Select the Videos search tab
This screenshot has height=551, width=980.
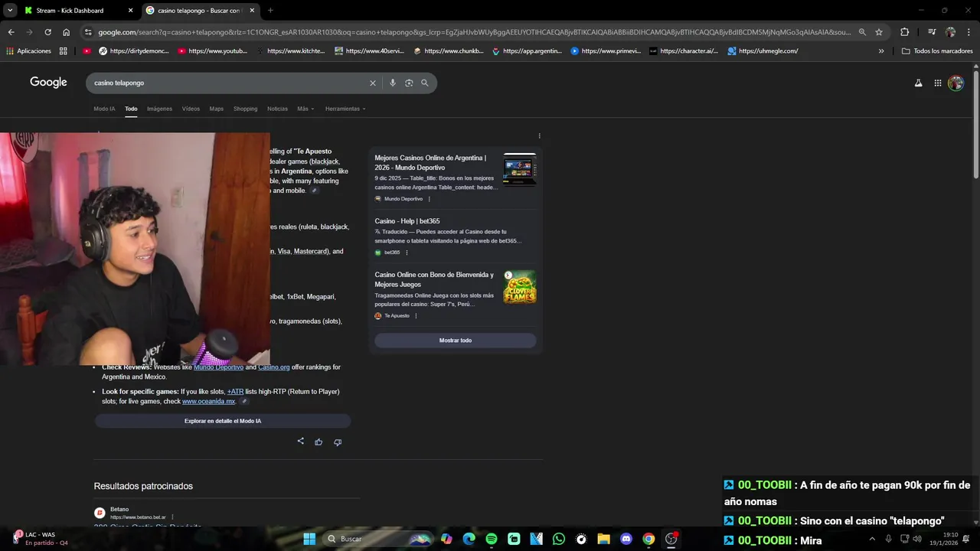(191, 109)
